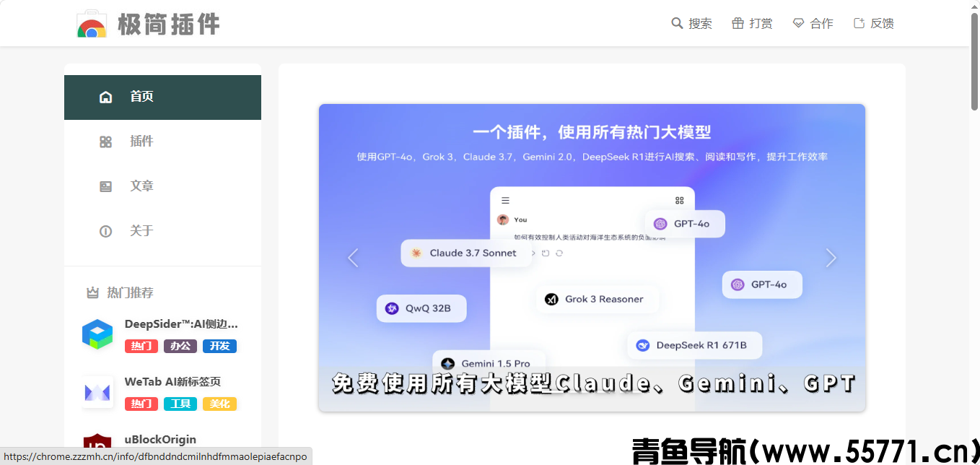Click the hamburger icon in banner mockup
This screenshot has width=980, height=465.
505,200
